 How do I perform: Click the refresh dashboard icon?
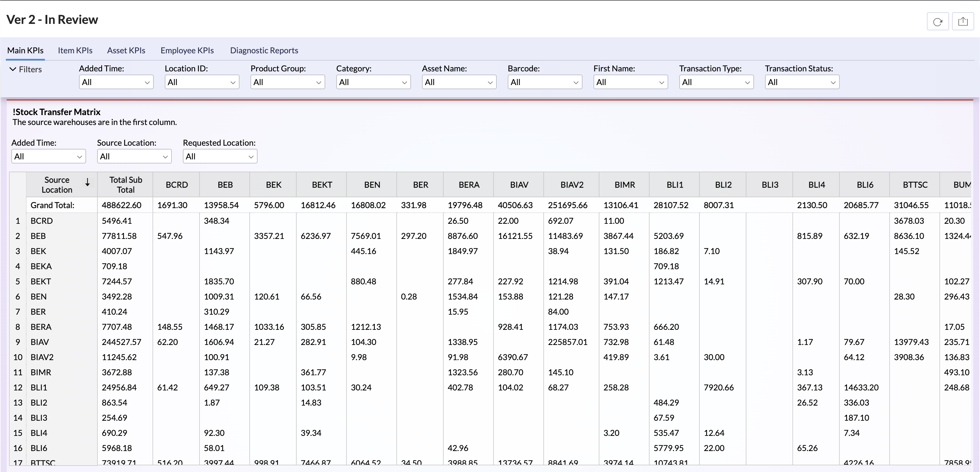tap(937, 22)
